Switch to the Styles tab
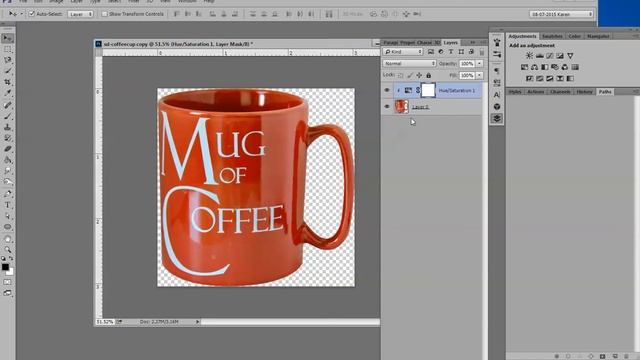Viewport: 640px width, 360px height. tap(515, 92)
